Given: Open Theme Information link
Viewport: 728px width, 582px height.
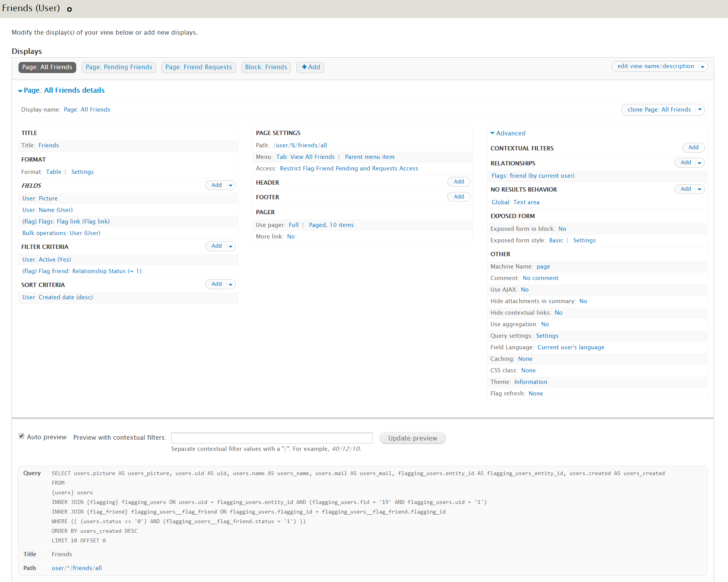Looking at the screenshot, I should (531, 382).
